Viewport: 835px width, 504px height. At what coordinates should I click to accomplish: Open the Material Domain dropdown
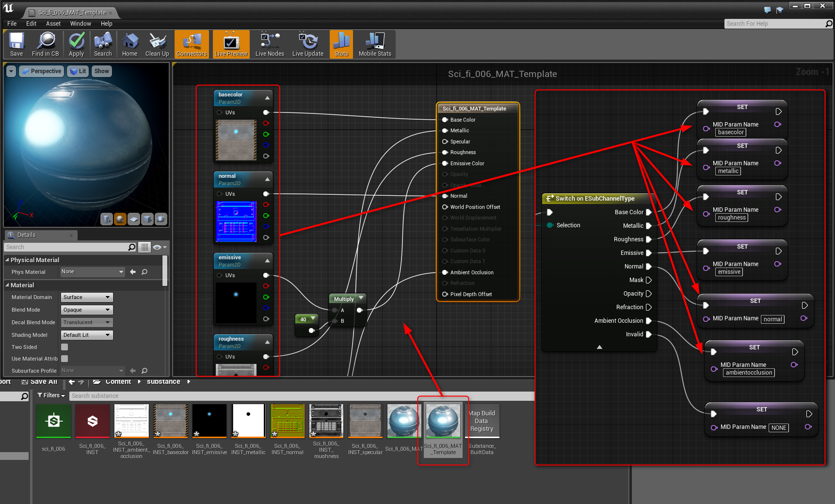[x=87, y=297]
